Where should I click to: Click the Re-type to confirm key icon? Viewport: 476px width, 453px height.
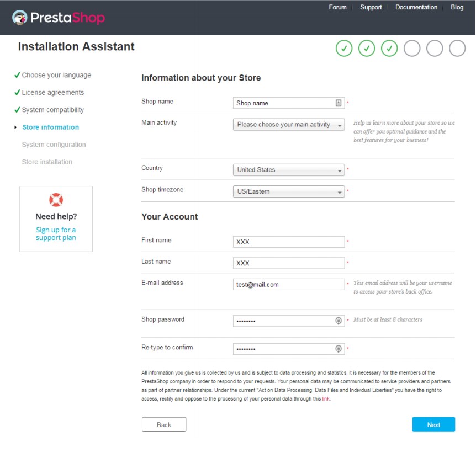pos(339,349)
